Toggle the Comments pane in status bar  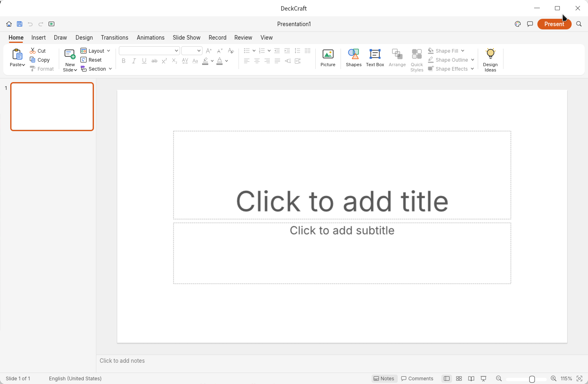click(417, 379)
